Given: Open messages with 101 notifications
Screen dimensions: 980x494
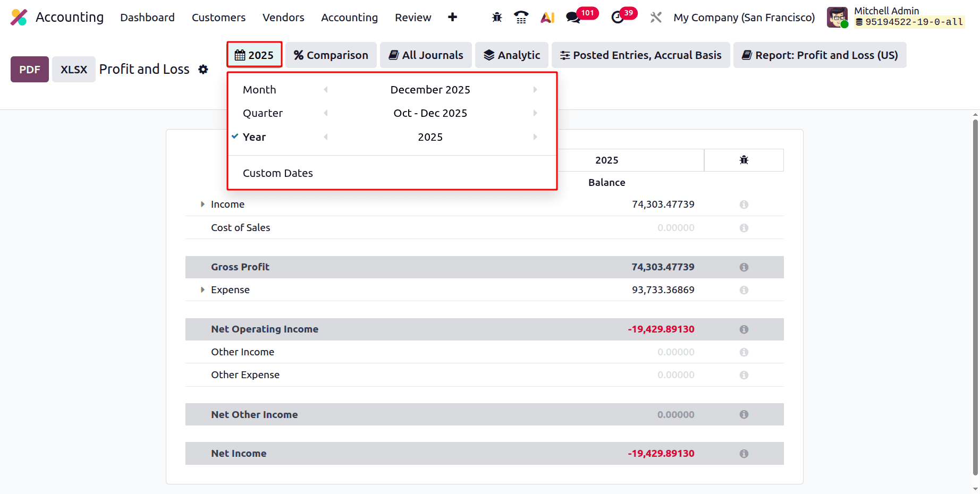Looking at the screenshot, I should pos(573,17).
